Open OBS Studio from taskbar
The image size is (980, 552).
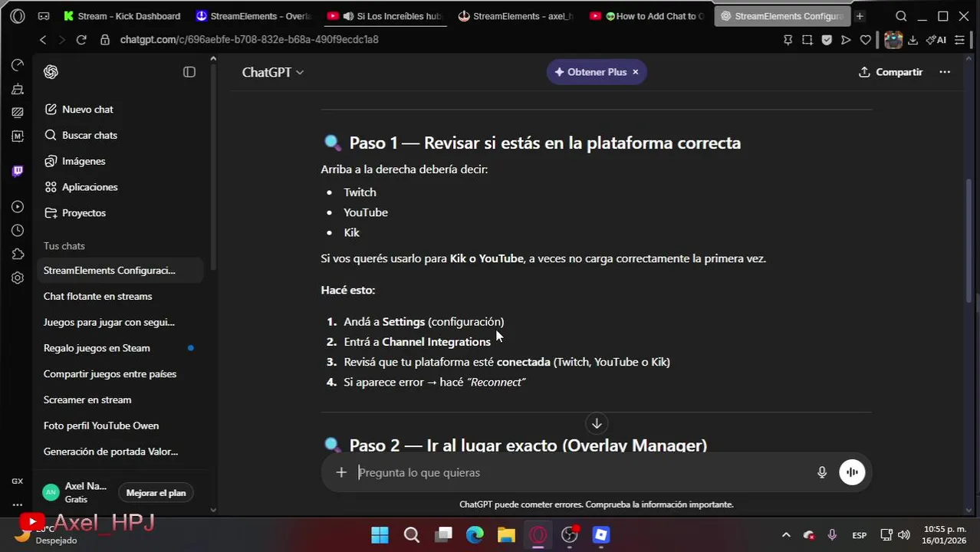point(570,535)
